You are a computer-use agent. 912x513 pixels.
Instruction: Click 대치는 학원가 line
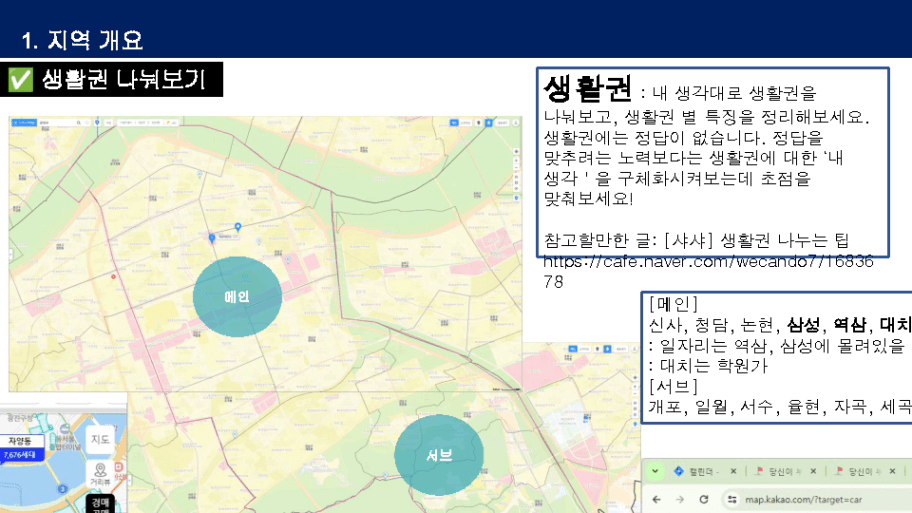[708, 366]
